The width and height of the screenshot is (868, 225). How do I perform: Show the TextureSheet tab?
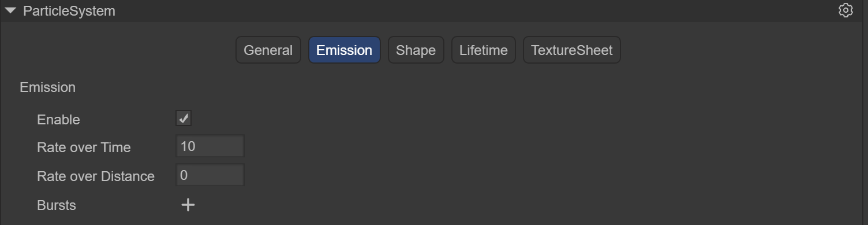(571, 50)
